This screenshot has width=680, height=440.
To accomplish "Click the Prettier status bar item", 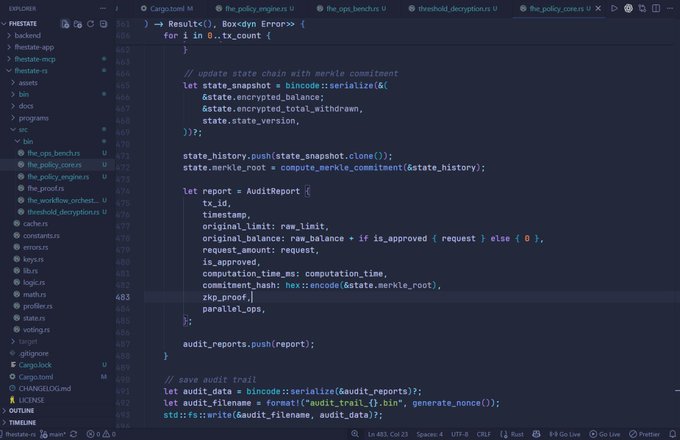I will point(644,434).
